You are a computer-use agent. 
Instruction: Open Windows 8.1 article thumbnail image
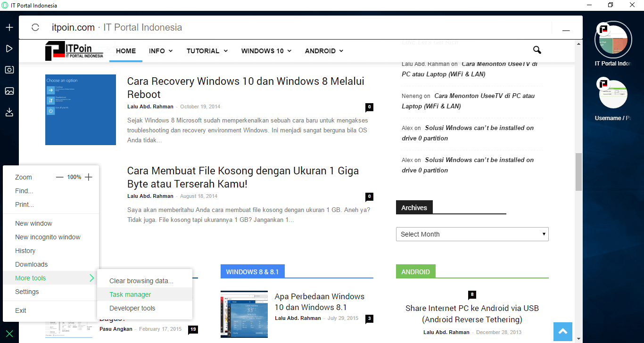(244, 314)
